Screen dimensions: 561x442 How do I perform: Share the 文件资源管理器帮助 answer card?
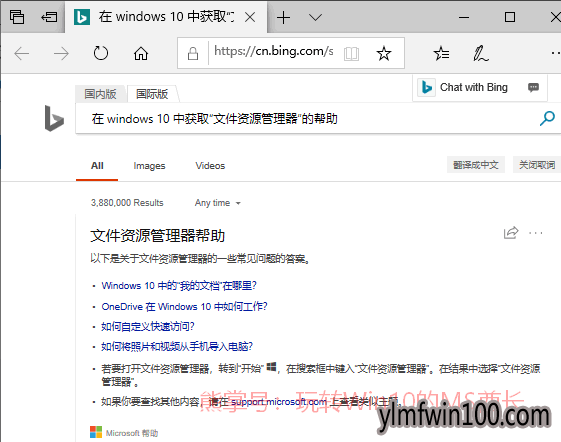click(x=511, y=233)
